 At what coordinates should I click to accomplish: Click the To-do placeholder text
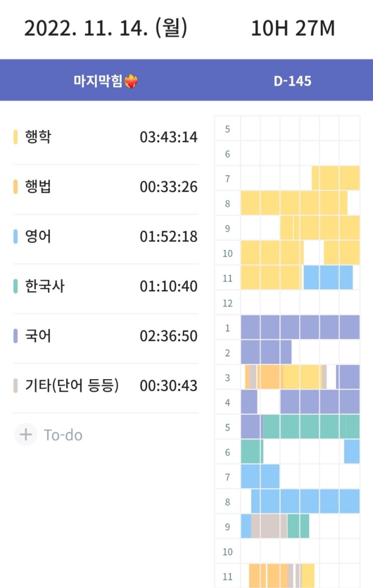[x=63, y=435]
